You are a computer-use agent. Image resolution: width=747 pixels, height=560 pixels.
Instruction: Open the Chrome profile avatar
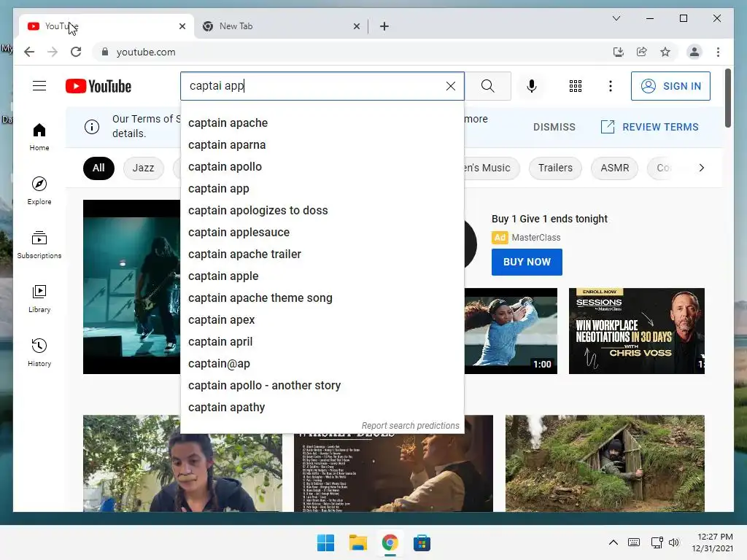pos(694,52)
